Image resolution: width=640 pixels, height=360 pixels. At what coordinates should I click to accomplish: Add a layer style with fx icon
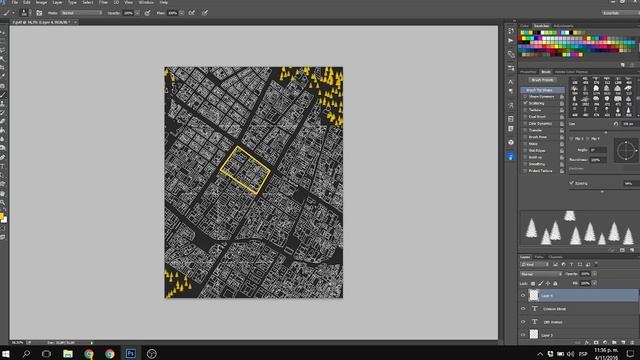[x=587, y=342]
